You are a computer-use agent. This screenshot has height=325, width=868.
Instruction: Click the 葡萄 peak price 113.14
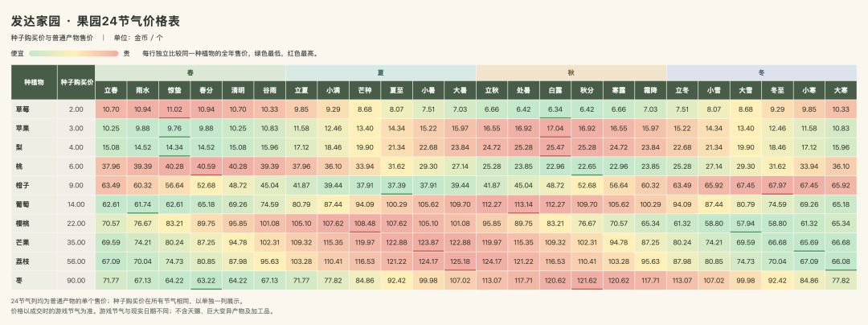point(524,204)
